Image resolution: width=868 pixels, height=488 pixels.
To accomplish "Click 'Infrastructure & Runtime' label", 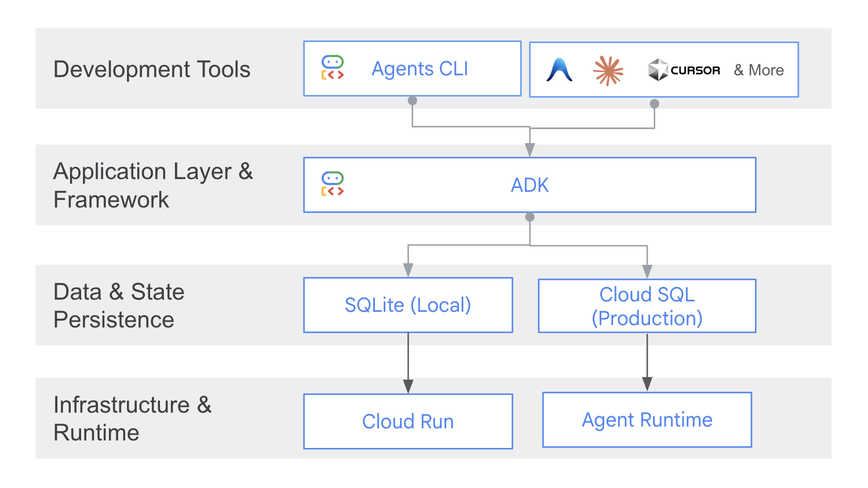I will 132,418.
